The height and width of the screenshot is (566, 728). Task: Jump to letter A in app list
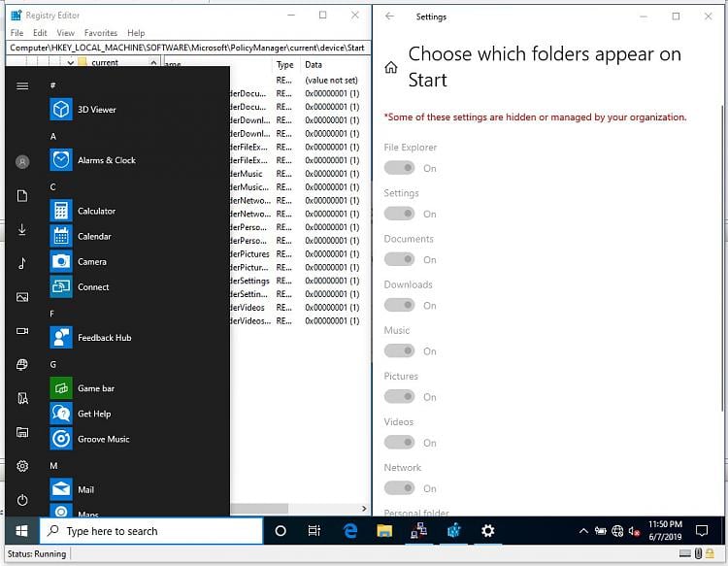[53, 137]
